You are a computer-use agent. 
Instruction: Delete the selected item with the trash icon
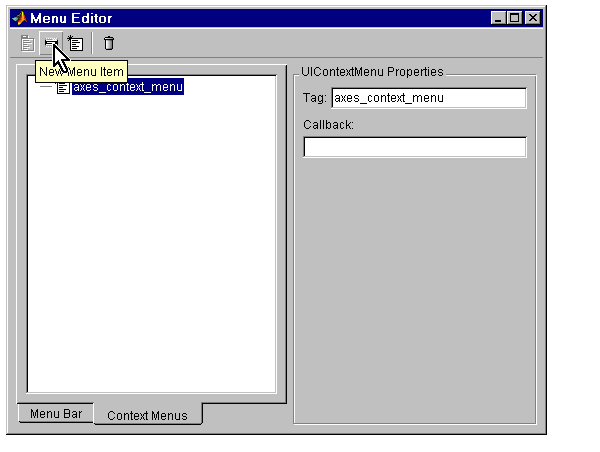click(x=109, y=43)
